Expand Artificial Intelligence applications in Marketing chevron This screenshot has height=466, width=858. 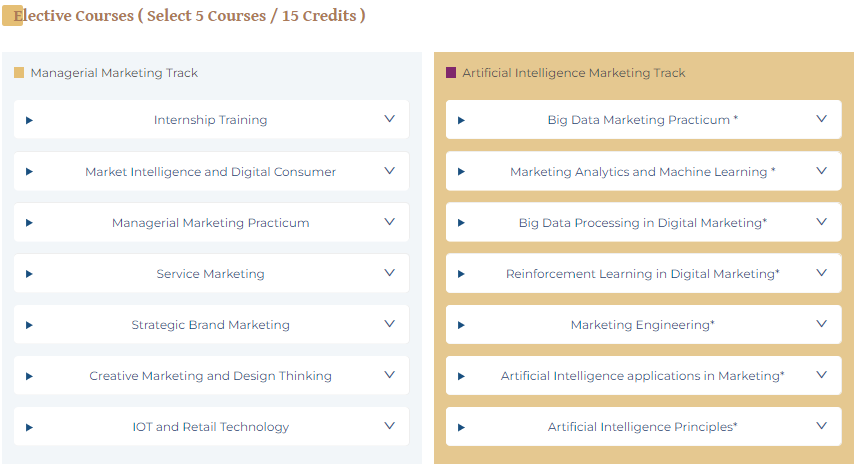pos(821,375)
